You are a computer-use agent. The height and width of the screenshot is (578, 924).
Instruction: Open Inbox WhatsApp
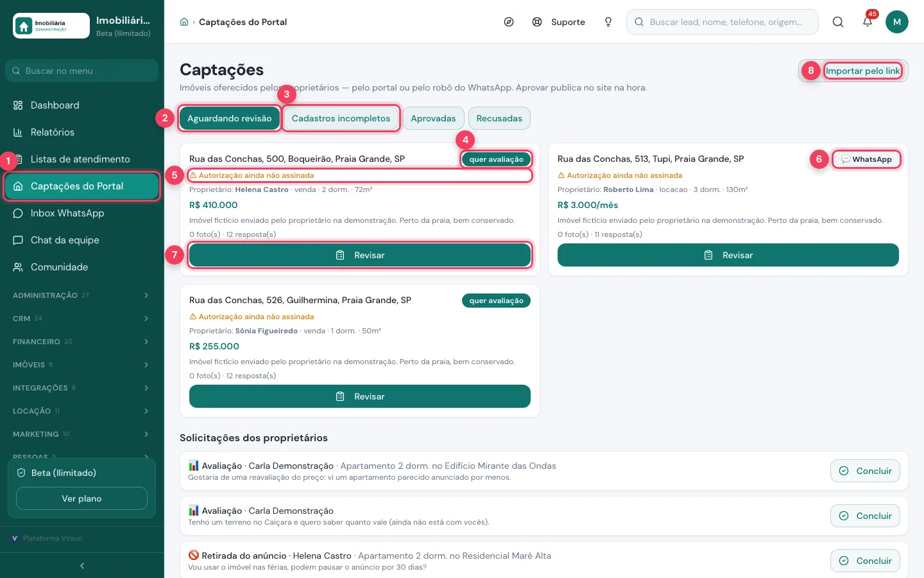pyautogui.click(x=81, y=213)
